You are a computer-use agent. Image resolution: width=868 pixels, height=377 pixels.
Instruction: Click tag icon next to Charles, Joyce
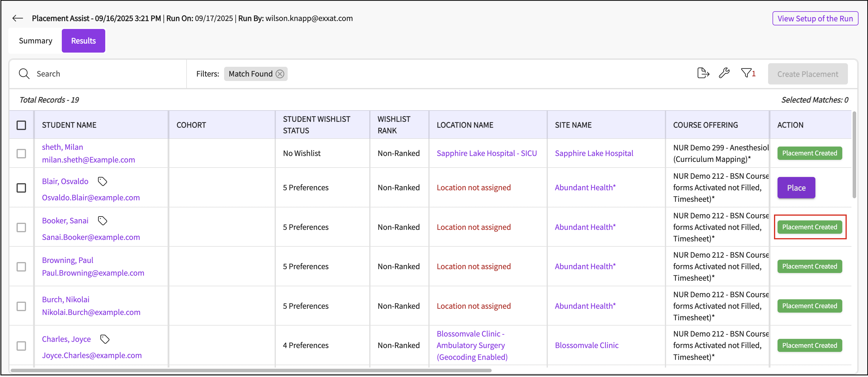click(x=105, y=339)
